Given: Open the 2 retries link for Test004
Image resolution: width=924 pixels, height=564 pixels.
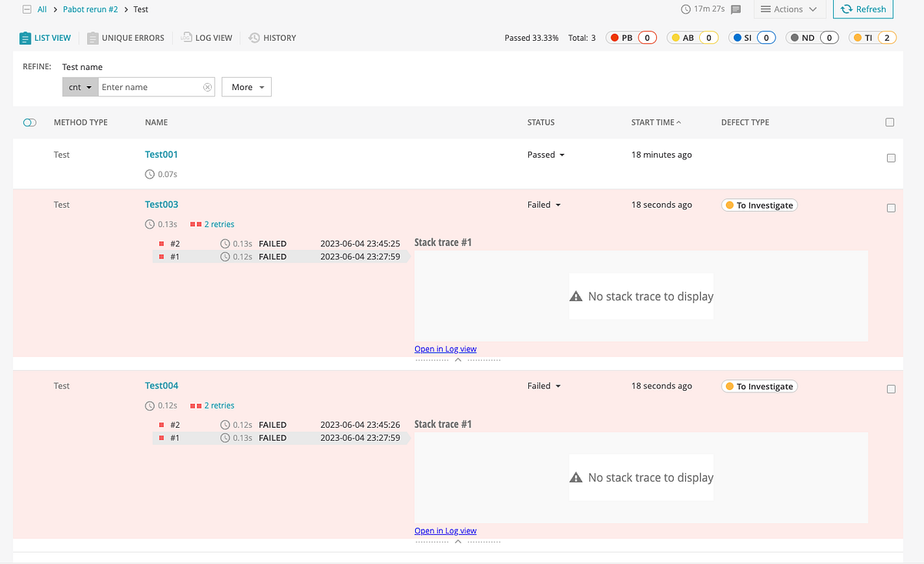Looking at the screenshot, I should click(219, 405).
